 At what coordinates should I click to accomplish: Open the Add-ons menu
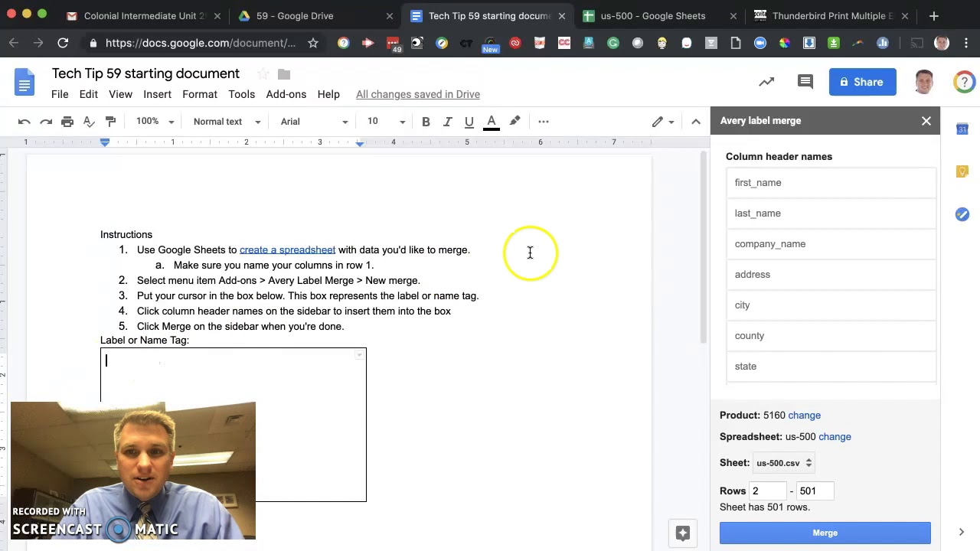coord(286,94)
